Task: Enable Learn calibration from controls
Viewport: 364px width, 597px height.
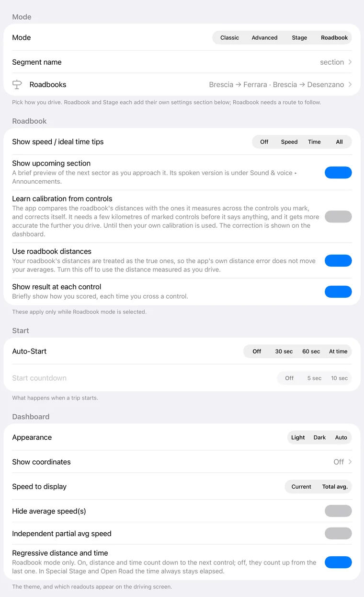Action: click(x=338, y=217)
